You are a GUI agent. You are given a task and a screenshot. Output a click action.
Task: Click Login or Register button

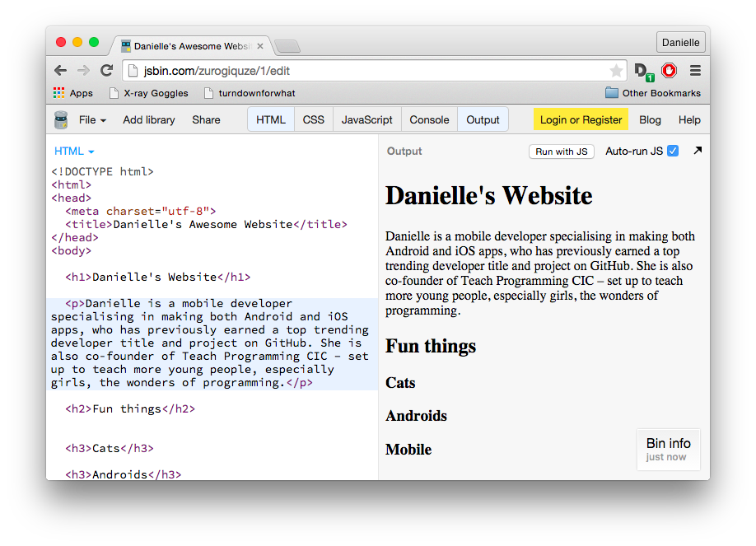pyautogui.click(x=581, y=119)
